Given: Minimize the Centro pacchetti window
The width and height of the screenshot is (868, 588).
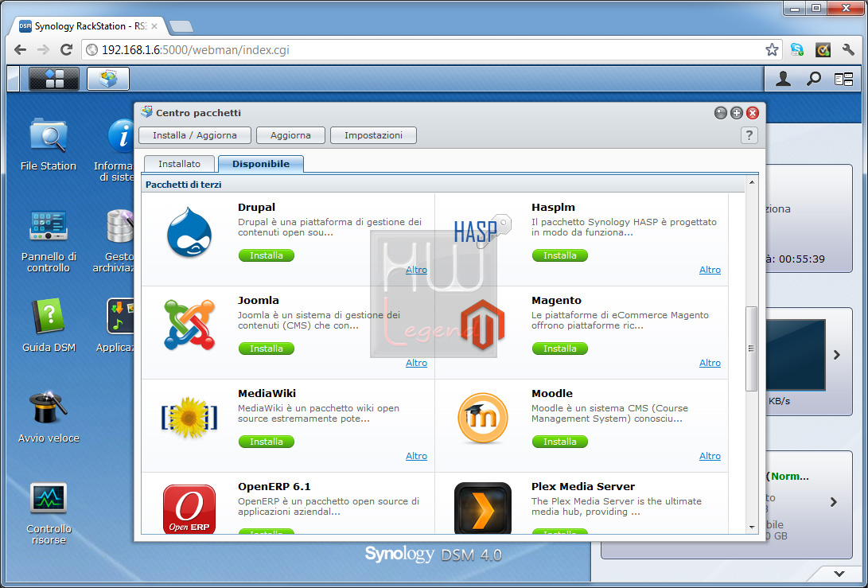Looking at the screenshot, I should pyautogui.click(x=720, y=113).
